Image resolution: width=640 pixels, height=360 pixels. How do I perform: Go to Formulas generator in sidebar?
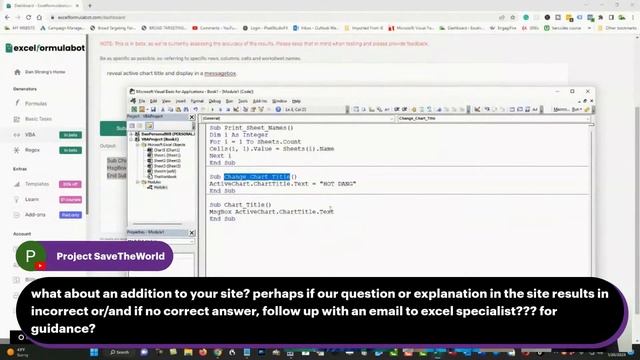point(36,104)
